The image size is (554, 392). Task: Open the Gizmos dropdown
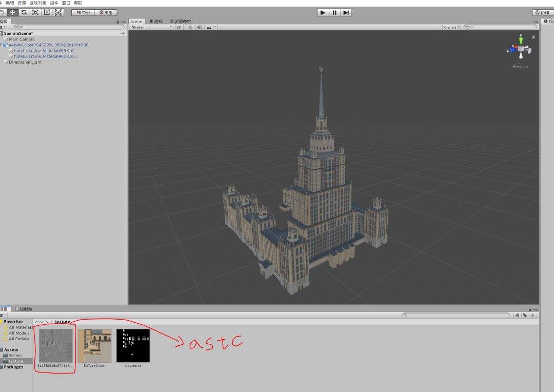[x=451, y=27]
